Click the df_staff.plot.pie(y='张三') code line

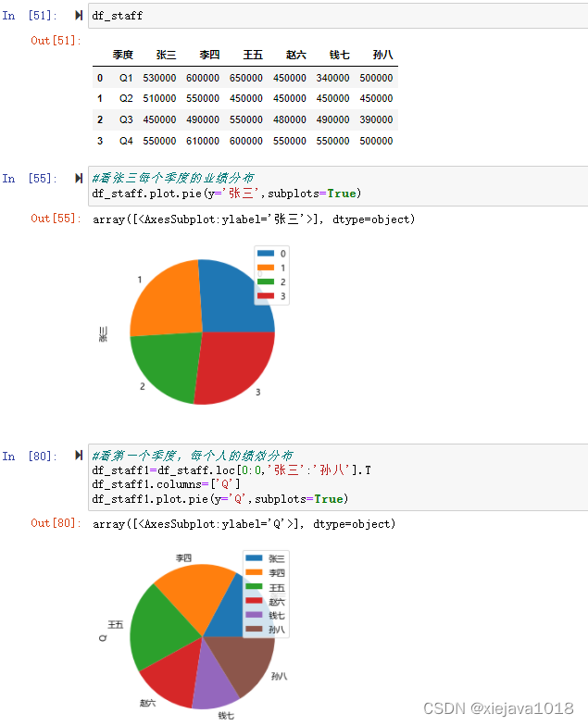point(226,194)
